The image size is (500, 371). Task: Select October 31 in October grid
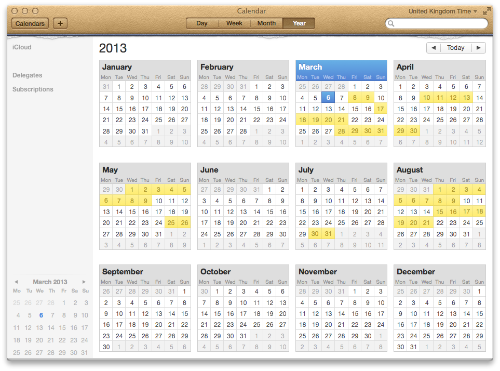coord(243,336)
